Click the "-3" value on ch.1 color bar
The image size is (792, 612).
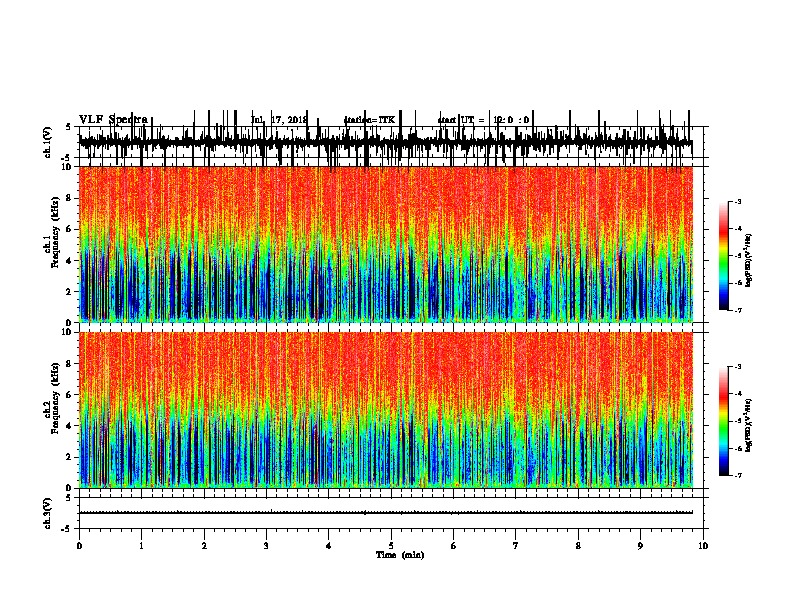pyautogui.click(x=737, y=201)
